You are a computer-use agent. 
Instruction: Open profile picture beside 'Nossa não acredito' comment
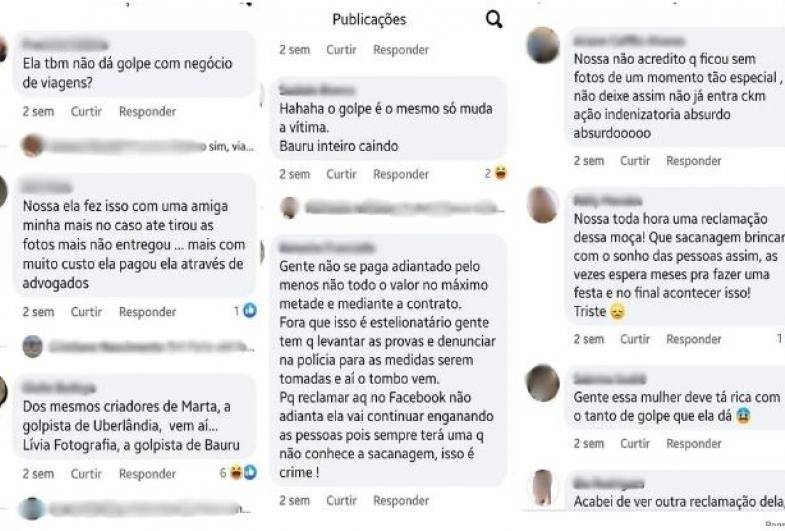(x=543, y=45)
